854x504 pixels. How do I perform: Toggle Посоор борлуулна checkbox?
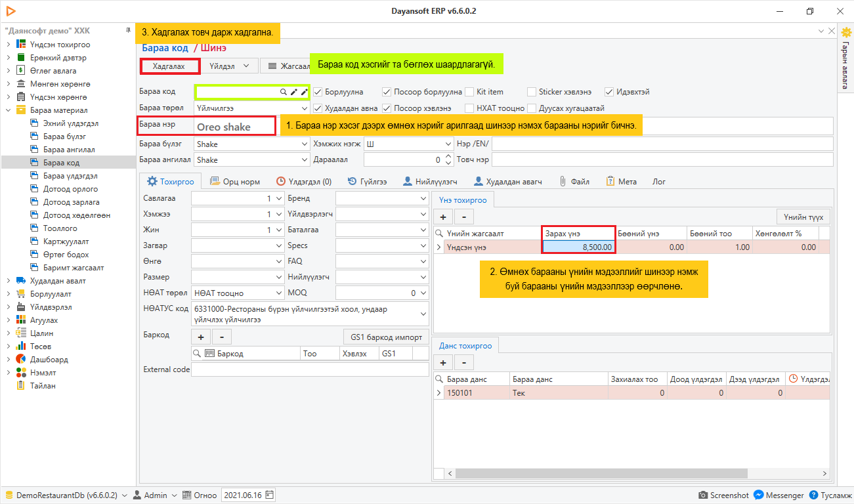point(387,92)
